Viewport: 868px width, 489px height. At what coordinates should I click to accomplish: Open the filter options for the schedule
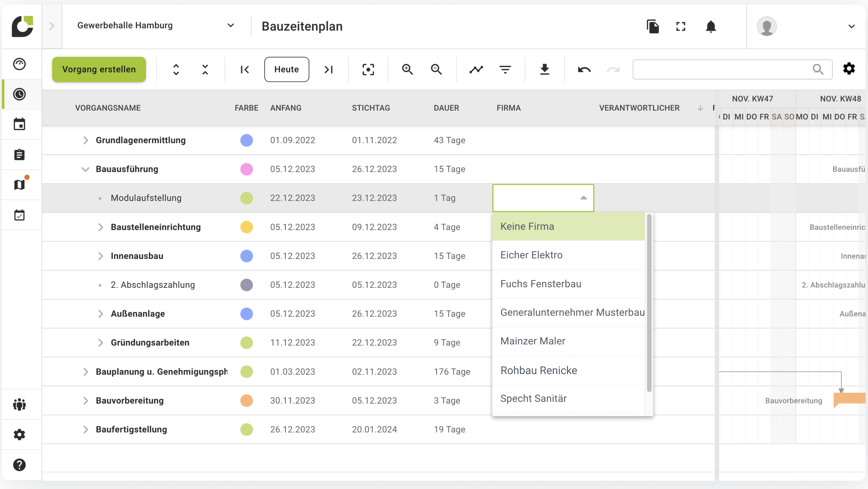click(505, 69)
